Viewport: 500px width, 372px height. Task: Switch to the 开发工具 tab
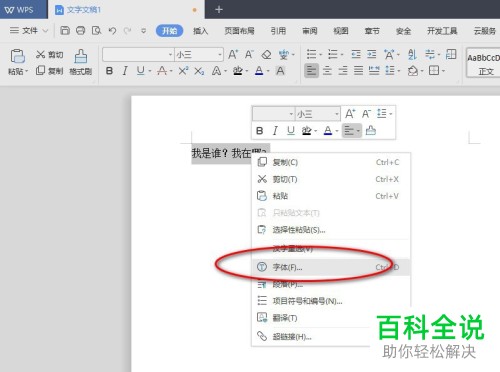pos(442,31)
